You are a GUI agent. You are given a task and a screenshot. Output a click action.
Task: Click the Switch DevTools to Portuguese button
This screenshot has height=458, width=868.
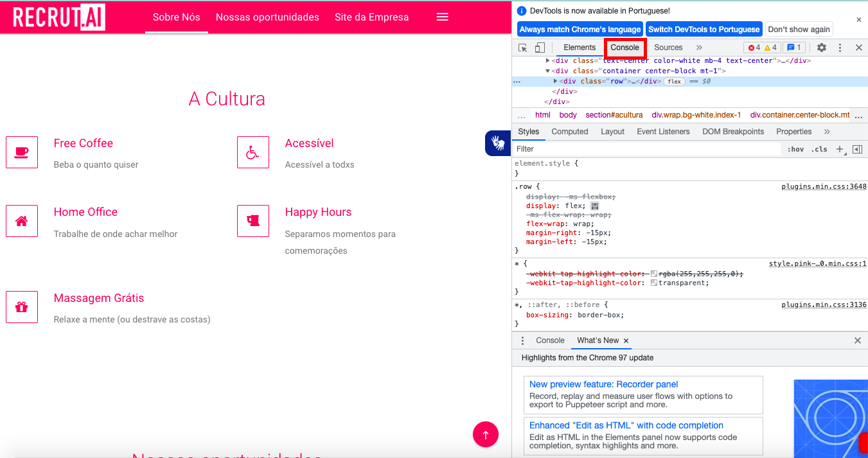pyautogui.click(x=704, y=29)
